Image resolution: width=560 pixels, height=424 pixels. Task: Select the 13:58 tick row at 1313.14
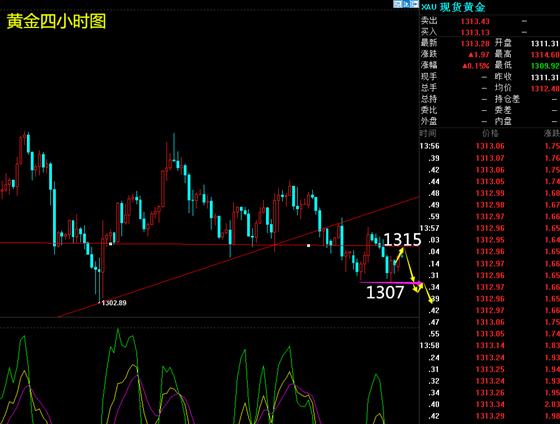490,345
